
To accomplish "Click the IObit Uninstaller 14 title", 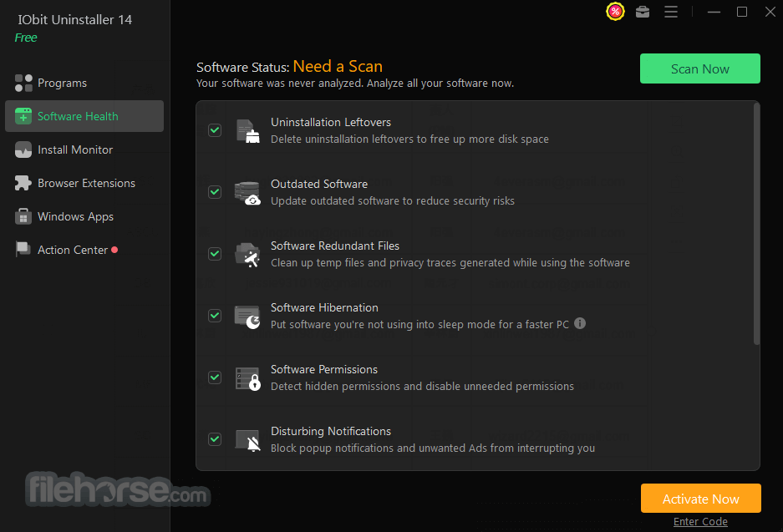I will pyautogui.click(x=75, y=20).
